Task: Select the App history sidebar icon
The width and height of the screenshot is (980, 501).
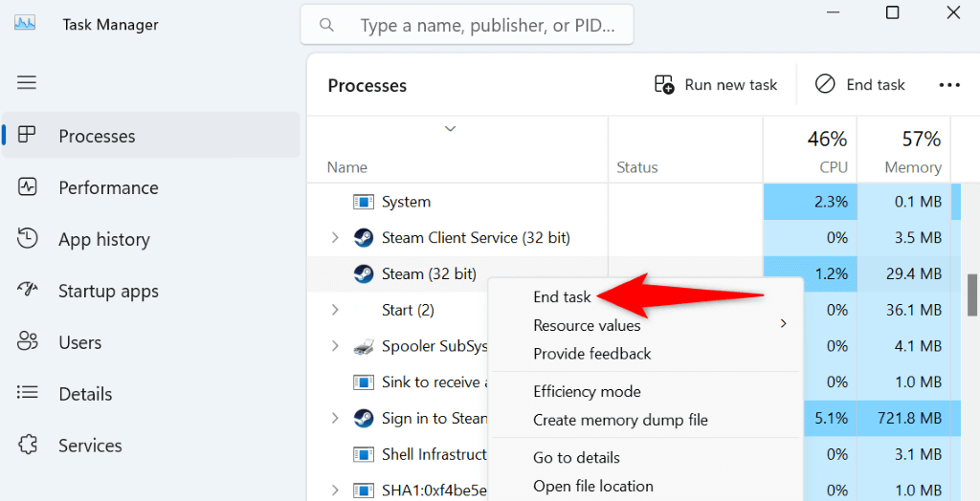Action: click(x=28, y=239)
